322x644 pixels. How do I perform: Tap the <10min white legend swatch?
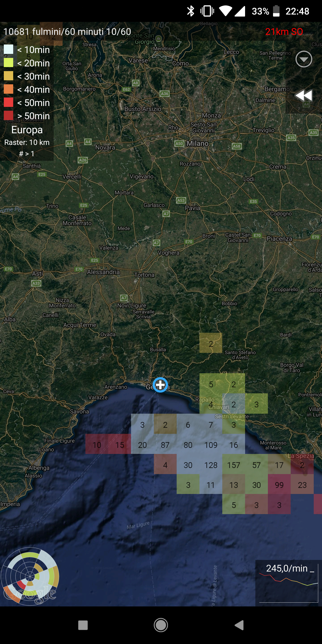point(8,49)
